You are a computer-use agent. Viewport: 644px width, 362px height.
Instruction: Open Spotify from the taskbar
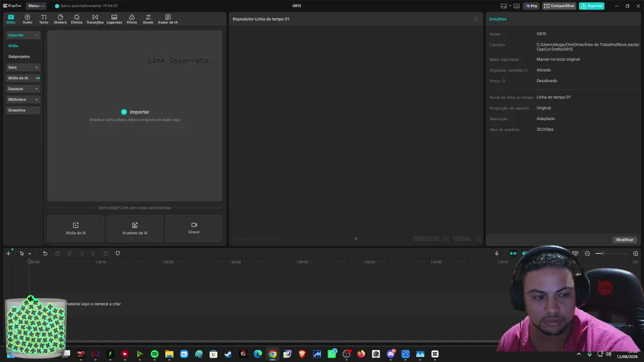click(154, 354)
